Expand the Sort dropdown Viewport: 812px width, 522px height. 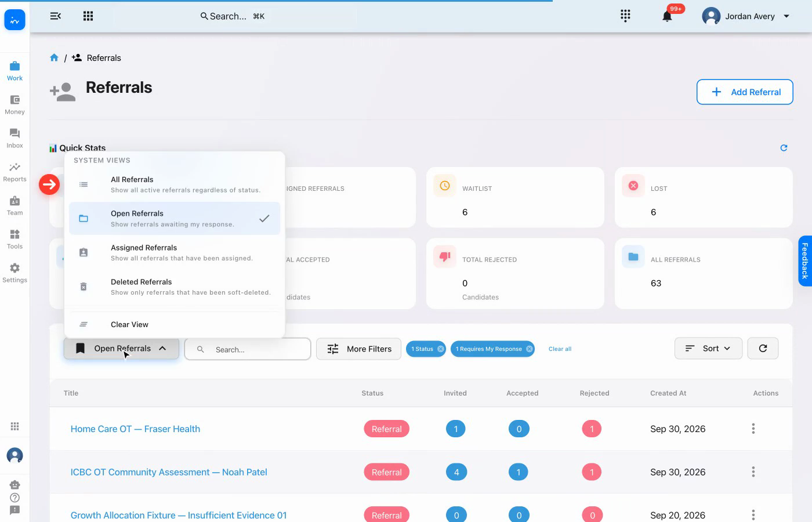[708, 349]
